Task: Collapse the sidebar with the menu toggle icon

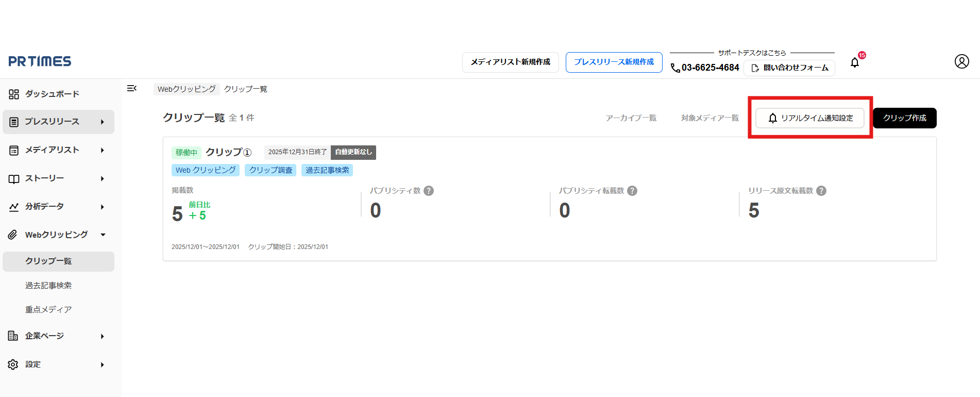Action: 132,88
